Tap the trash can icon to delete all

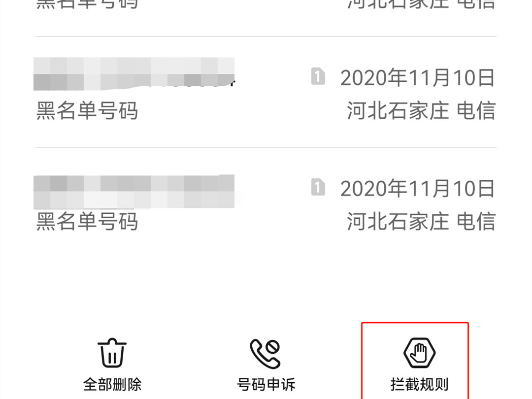click(112, 353)
